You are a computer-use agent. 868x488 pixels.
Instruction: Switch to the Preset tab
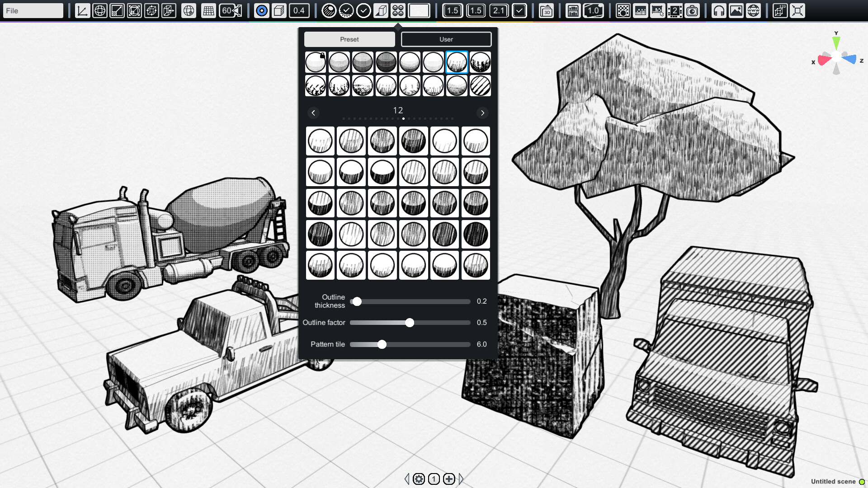pyautogui.click(x=349, y=39)
